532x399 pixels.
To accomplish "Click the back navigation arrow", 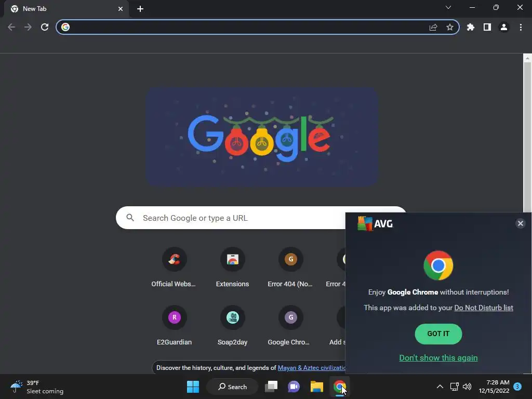I will tap(11, 27).
